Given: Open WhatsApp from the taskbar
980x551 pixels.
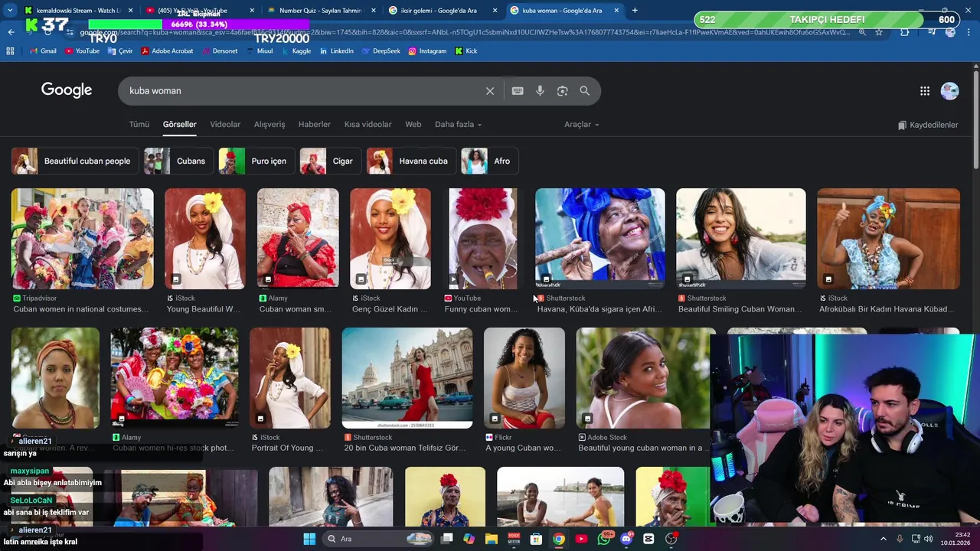Looking at the screenshot, I should [604, 539].
